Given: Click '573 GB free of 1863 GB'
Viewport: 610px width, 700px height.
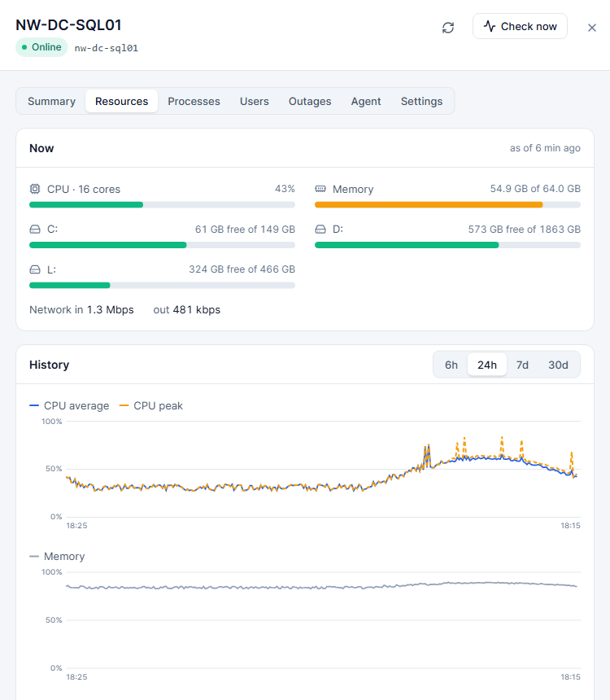Looking at the screenshot, I should (x=525, y=230).
